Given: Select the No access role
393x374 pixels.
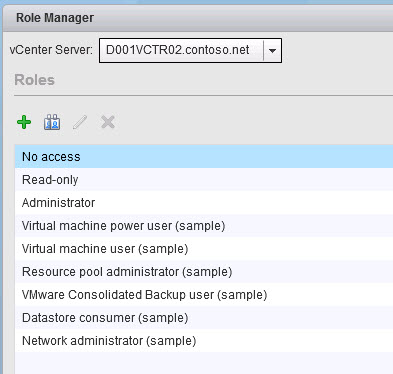Looking at the screenshot, I should pos(204,157).
